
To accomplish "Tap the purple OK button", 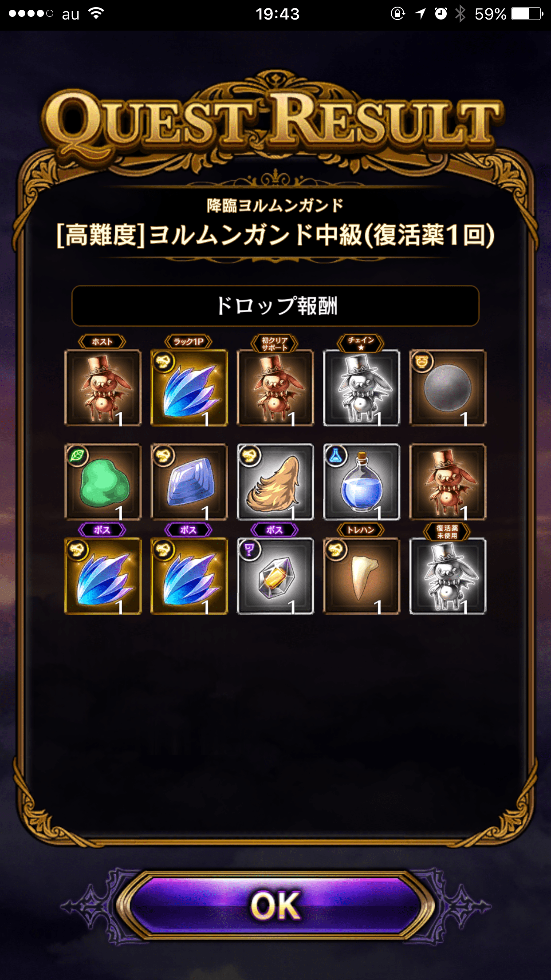I will (275, 905).
